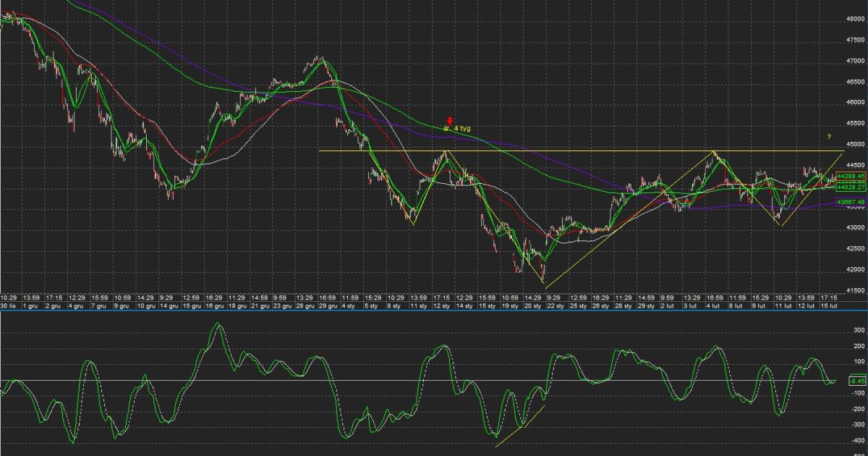Select the 41500 price axis label
The width and height of the screenshot is (868, 456).
(856, 291)
